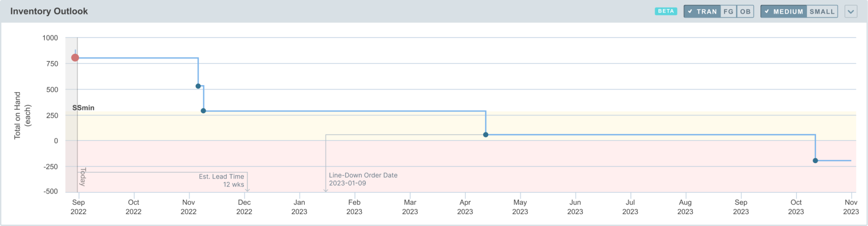Image resolution: width=868 pixels, height=226 pixels.
Task: Click the red Today data point
Action: 75,58
